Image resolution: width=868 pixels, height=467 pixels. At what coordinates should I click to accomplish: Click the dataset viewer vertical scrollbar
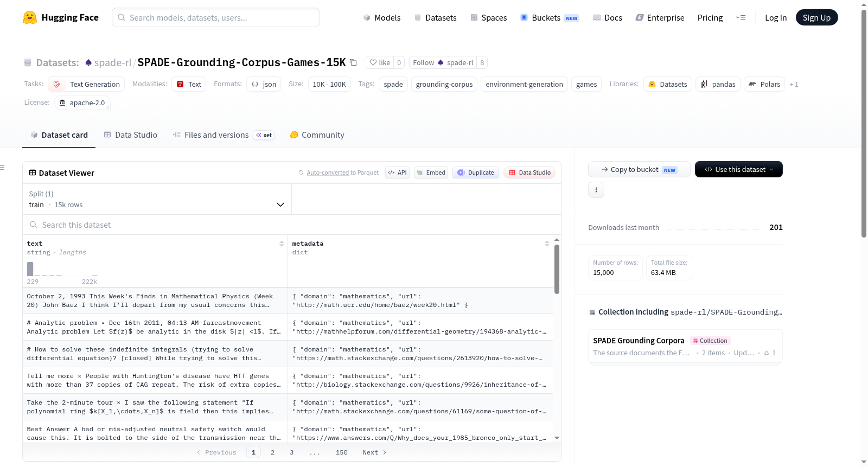(x=557, y=269)
